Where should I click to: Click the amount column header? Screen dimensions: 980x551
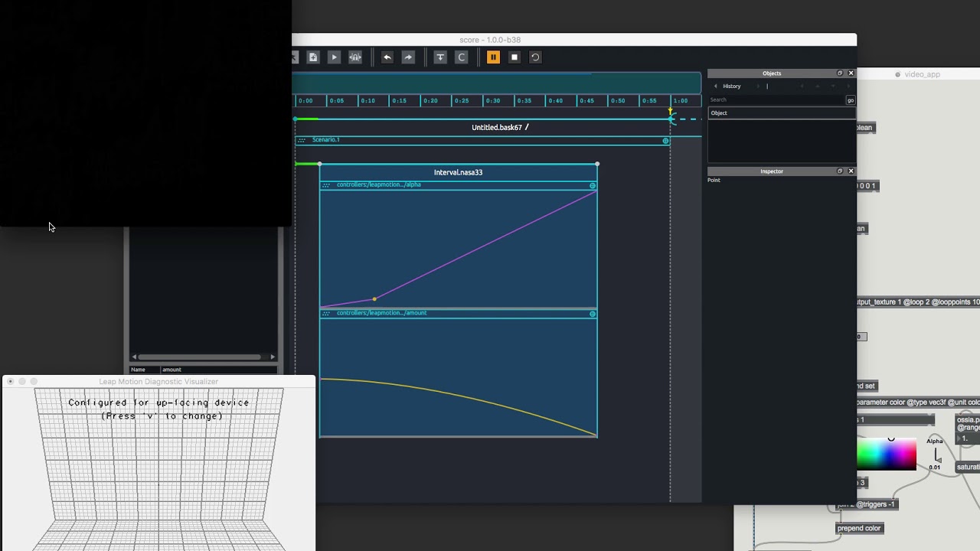[219, 370]
